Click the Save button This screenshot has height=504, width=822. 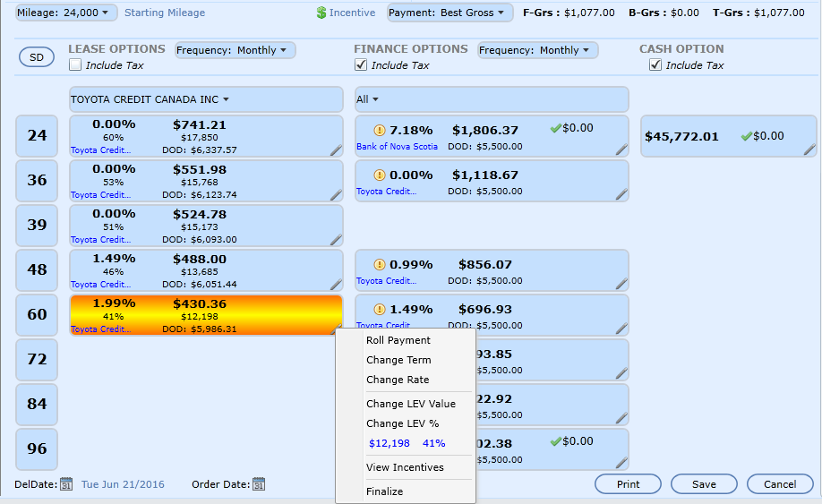[704, 484]
